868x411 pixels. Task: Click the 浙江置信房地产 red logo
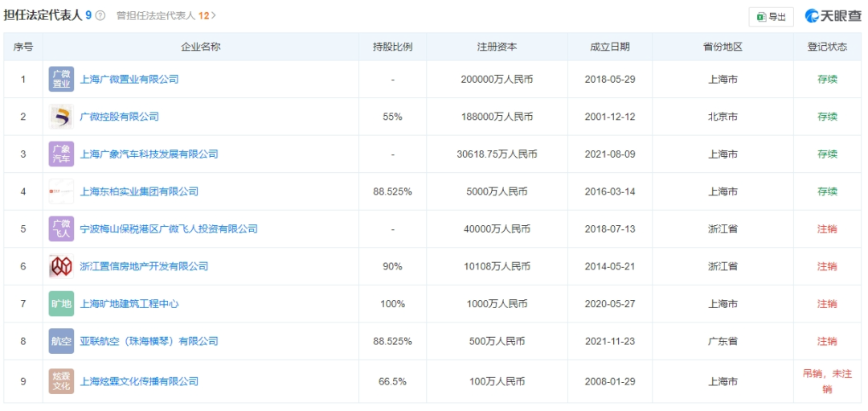(61, 266)
